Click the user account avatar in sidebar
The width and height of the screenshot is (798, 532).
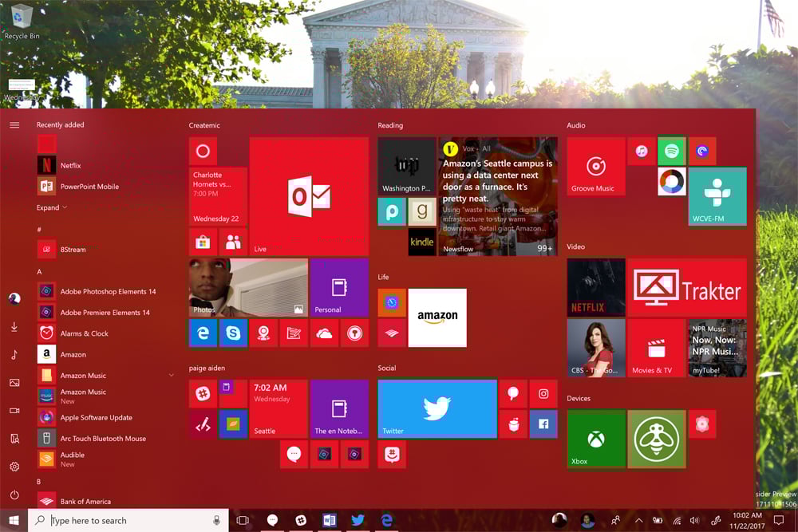pos(14,299)
